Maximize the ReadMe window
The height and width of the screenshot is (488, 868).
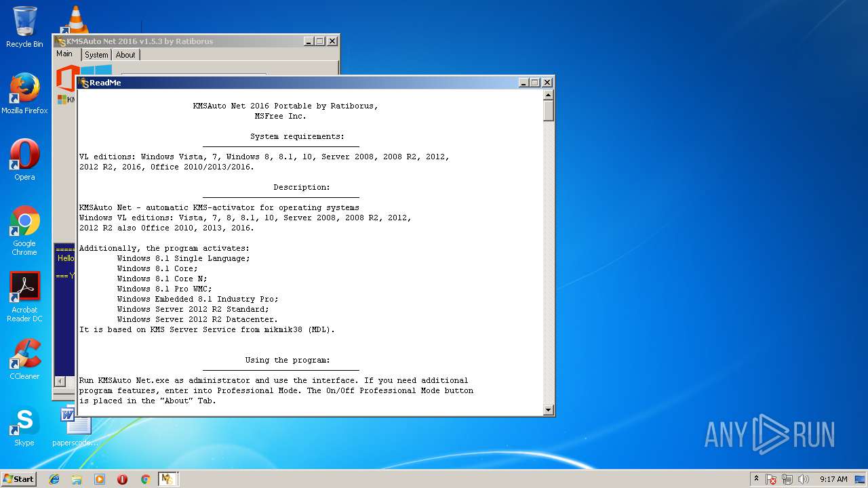(x=535, y=83)
